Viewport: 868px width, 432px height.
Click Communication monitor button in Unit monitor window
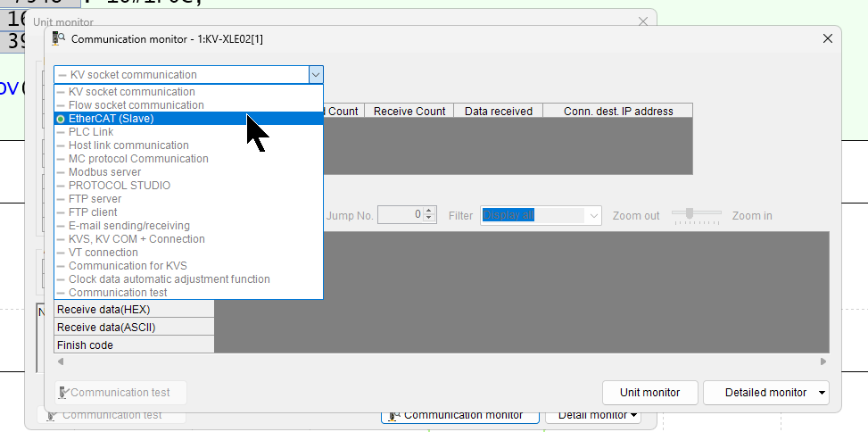(x=460, y=415)
